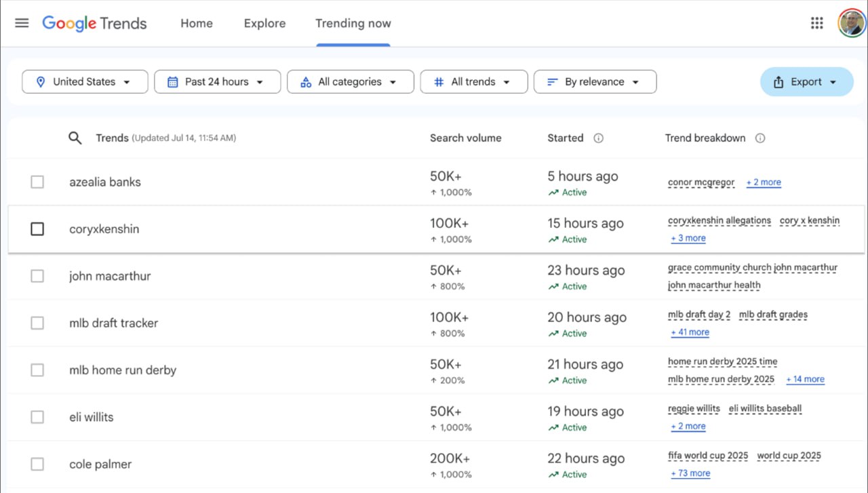Select the coryxkenshin checkbox
This screenshot has height=493, width=868.
point(37,229)
